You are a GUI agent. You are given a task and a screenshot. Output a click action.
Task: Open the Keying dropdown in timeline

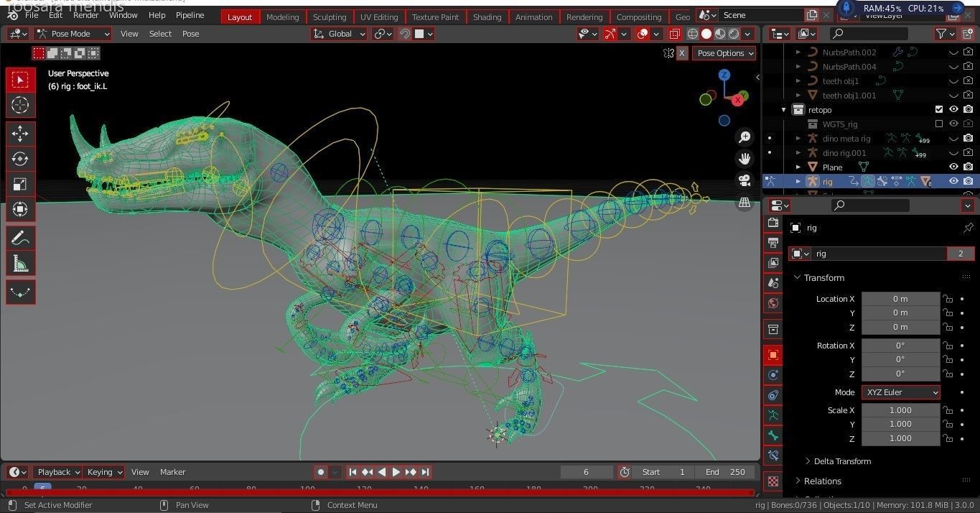tap(104, 472)
